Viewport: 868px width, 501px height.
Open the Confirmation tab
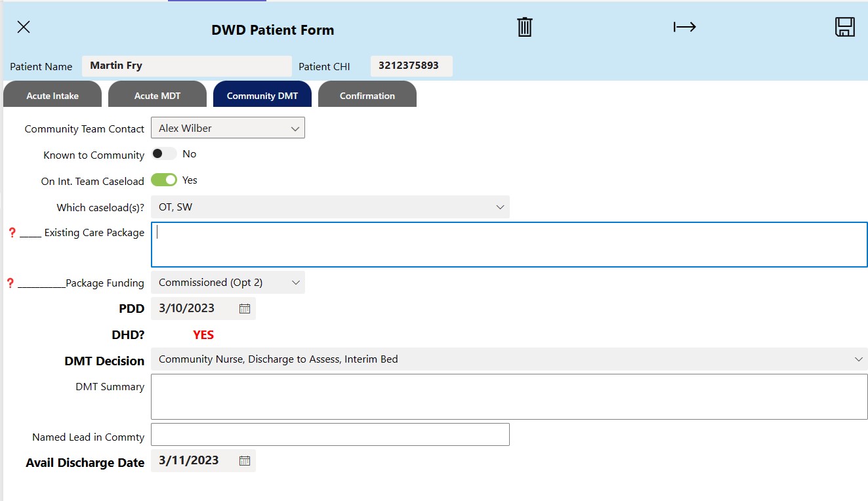[367, 94]
